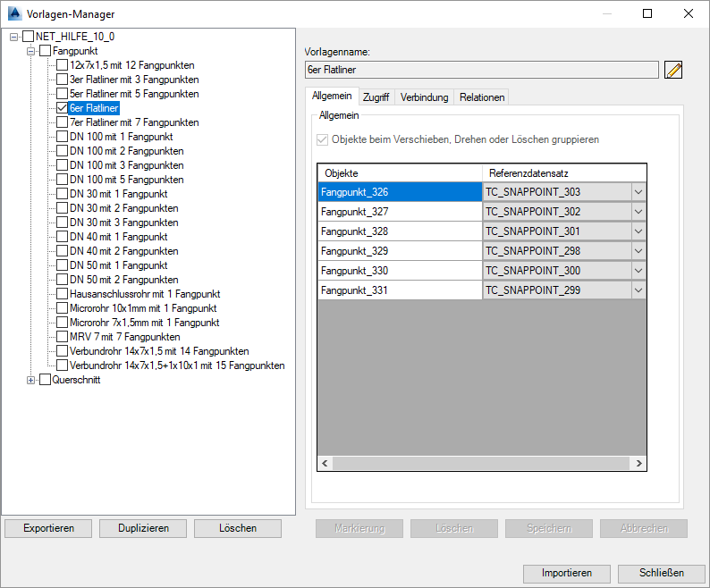
Task: Collapse the NET_HILFE_10_0 tree node
Action: (x=14, y=37)
